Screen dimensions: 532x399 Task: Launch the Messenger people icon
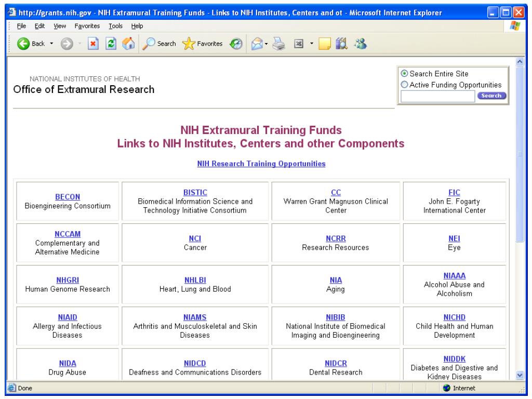(x=361, y=44)
